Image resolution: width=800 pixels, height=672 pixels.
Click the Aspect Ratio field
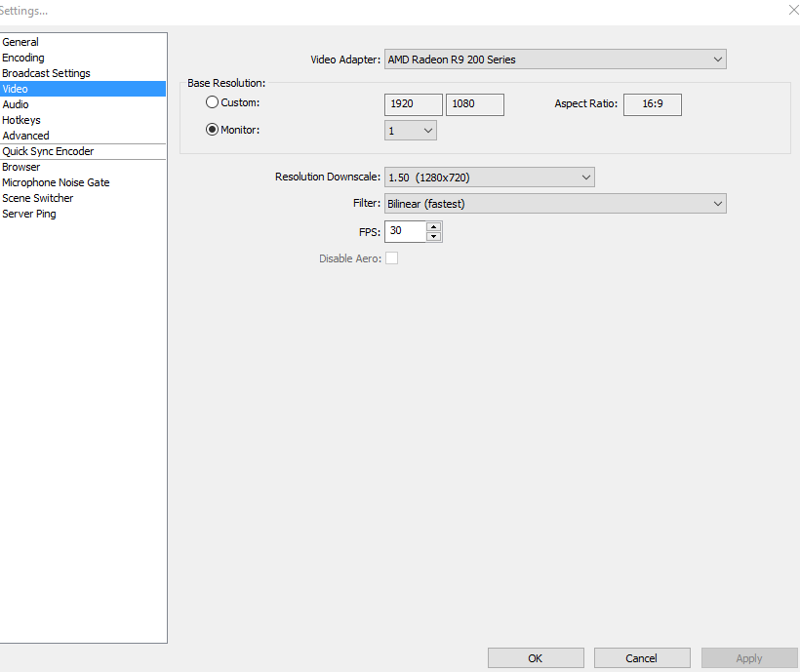tap(652, 104)
